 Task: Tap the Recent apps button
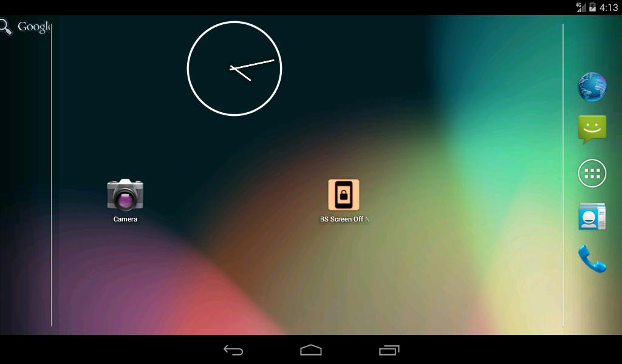389,350
